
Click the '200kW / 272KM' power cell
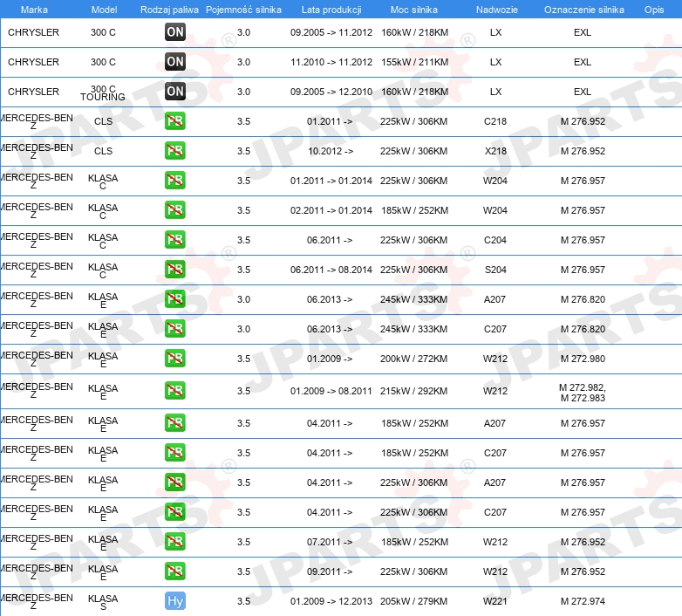tap(413, 359)
